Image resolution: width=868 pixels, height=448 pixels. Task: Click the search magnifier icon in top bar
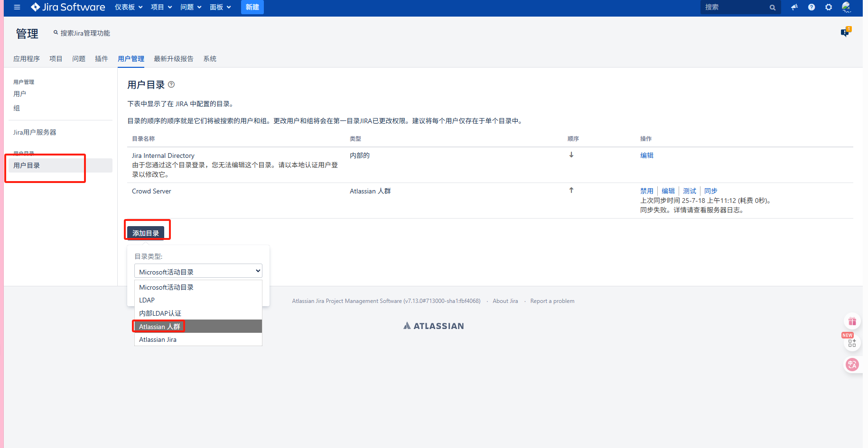pos(773,8)
